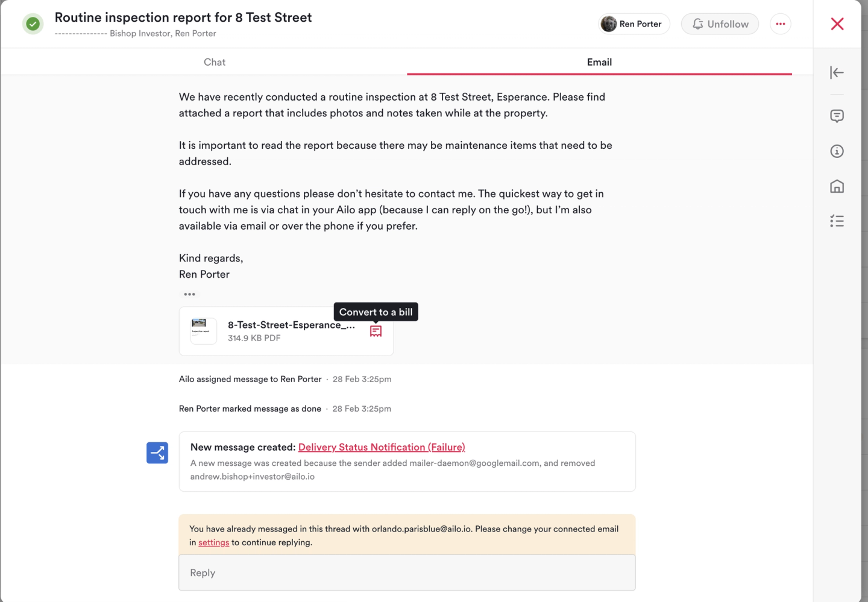This screenshot has width=868, height=602.
Task: Click 'Ailo assigned message to Ren Porter' entry
Action: pos(250,379)
